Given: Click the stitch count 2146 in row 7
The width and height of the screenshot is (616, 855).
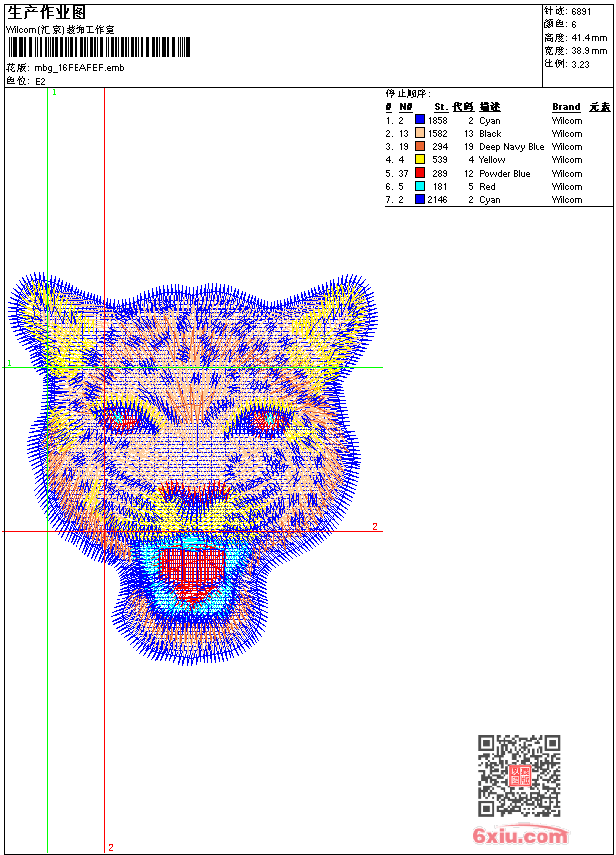Looking at the screenshot, I should pyautogui.click(x=438, y=200).
